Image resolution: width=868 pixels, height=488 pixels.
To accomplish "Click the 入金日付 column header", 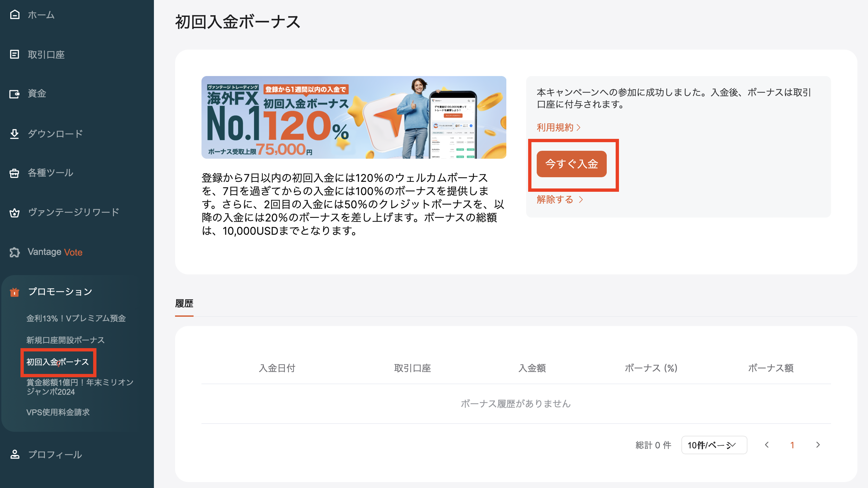I will click(277, 368).
